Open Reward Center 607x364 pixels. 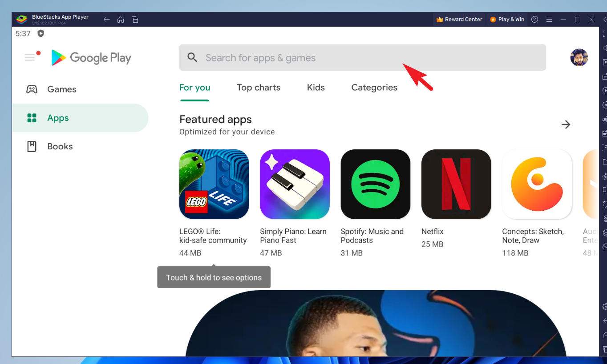(x=459, y=20)
